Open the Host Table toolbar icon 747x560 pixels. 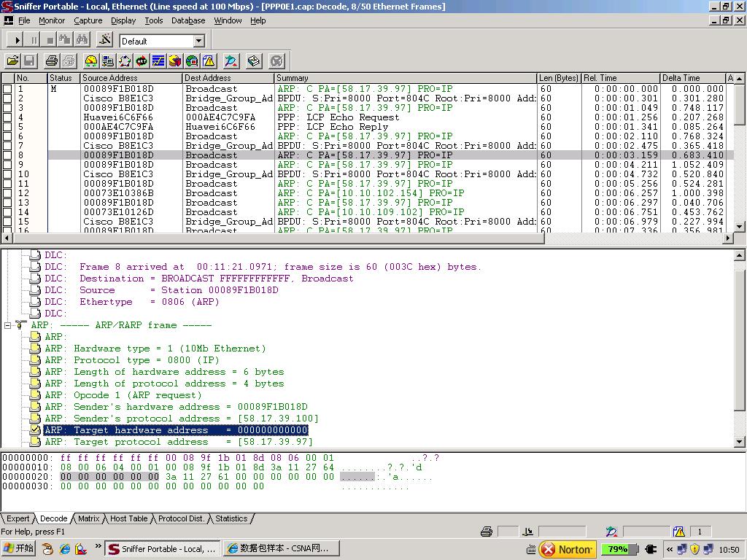(108, 61)
